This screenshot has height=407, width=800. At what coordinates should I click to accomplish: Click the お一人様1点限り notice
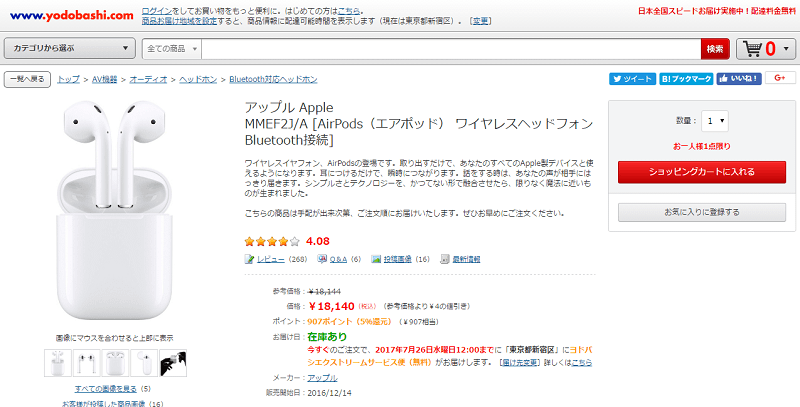click(x=702, y=146)
